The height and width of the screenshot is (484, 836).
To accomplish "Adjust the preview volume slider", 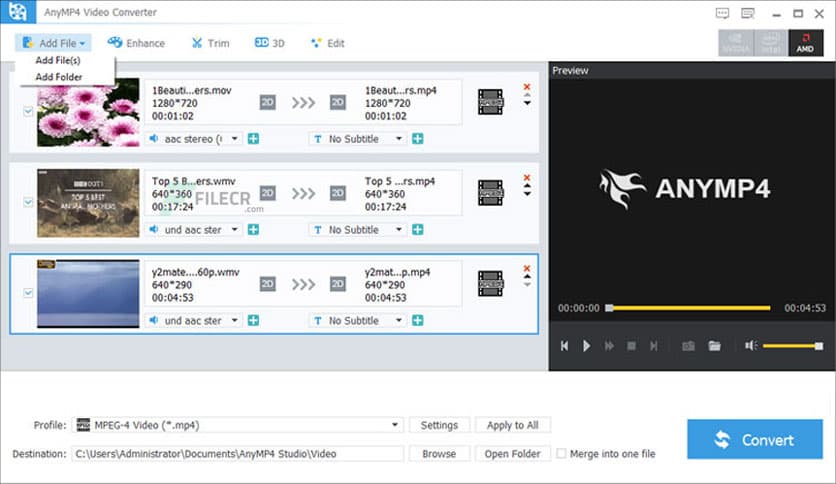I will tap(793, 346).
